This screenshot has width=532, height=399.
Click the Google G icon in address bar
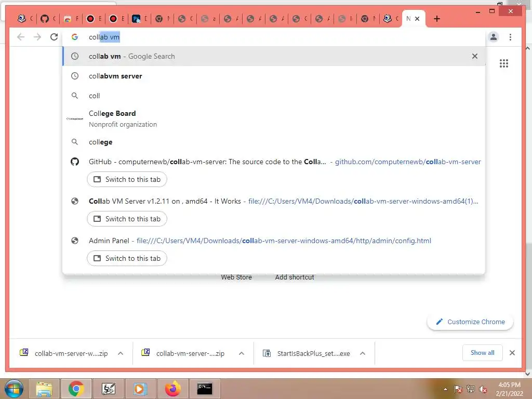coord(75,37)
